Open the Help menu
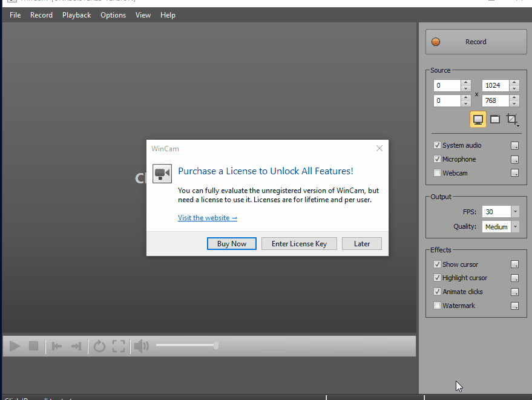 pos(168,15)
